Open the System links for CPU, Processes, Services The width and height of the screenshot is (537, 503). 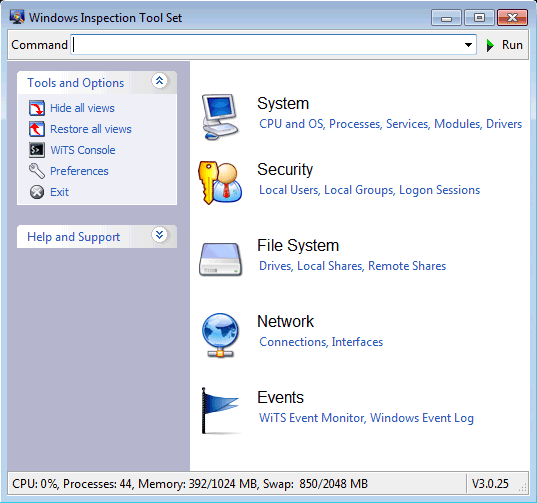(390, 124)
